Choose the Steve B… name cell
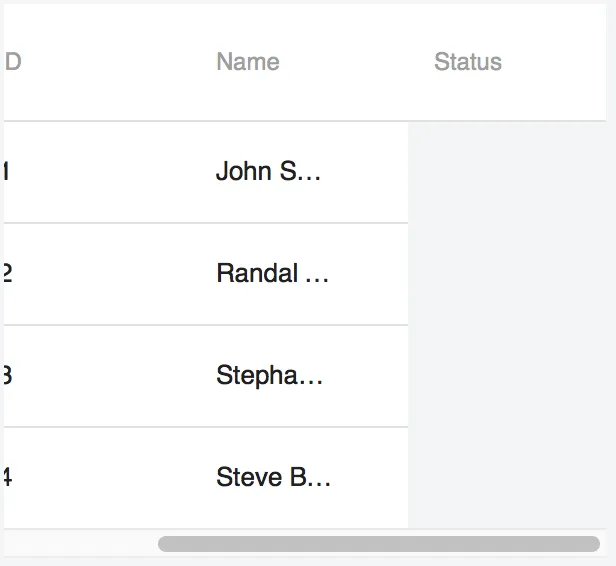The image size is (616, 566). [273, 478]
